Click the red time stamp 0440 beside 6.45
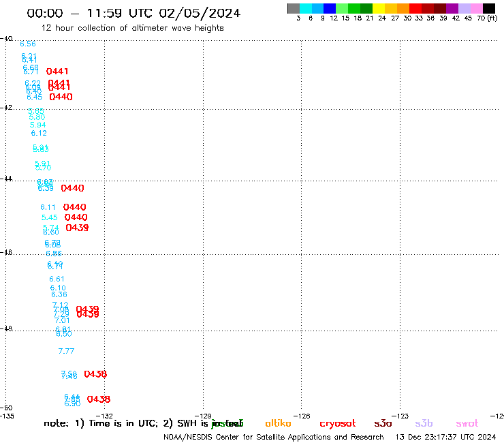The width and height of the screenshot is (504, 443). point(61,97)
